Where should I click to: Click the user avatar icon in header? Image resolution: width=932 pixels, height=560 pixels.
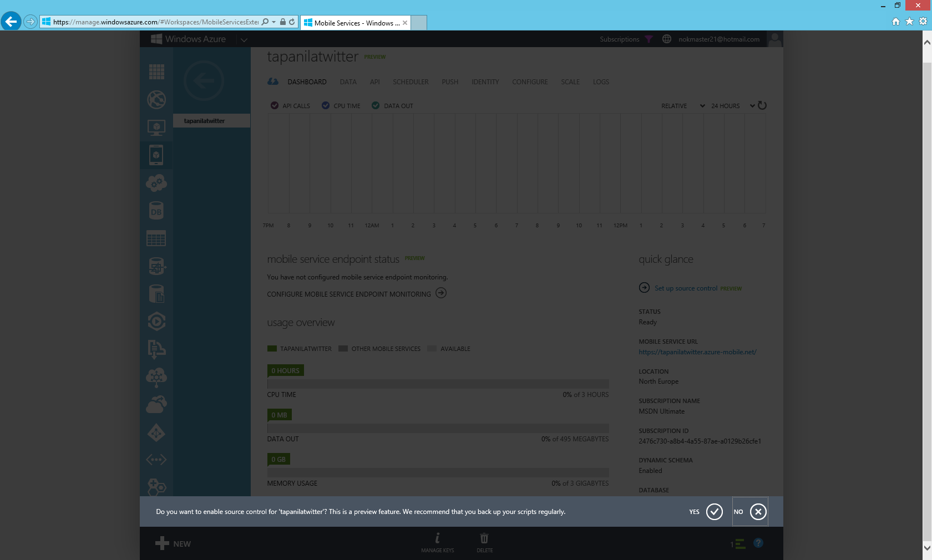tap(775, 39)
